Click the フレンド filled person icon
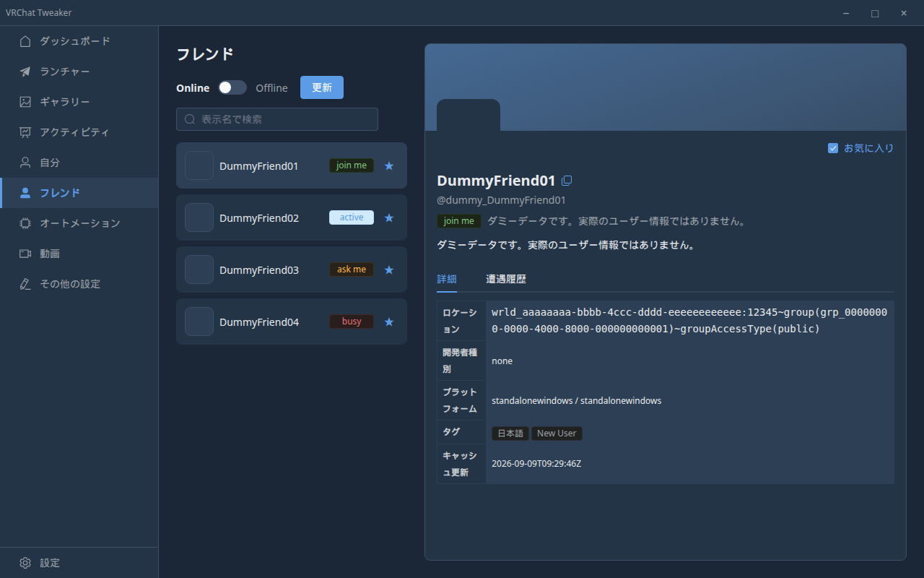924x578 pixels. pyautogui.click(x=25, y=193)
